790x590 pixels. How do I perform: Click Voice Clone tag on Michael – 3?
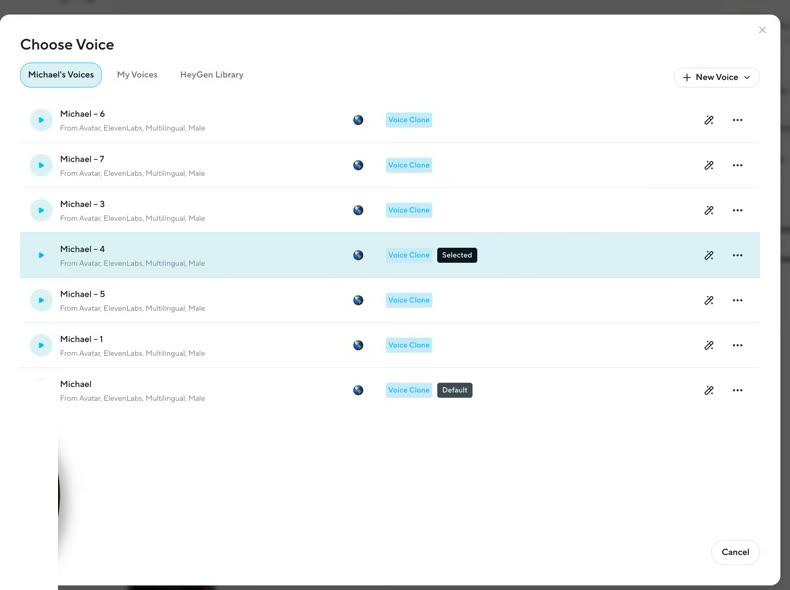pos(409,210)
